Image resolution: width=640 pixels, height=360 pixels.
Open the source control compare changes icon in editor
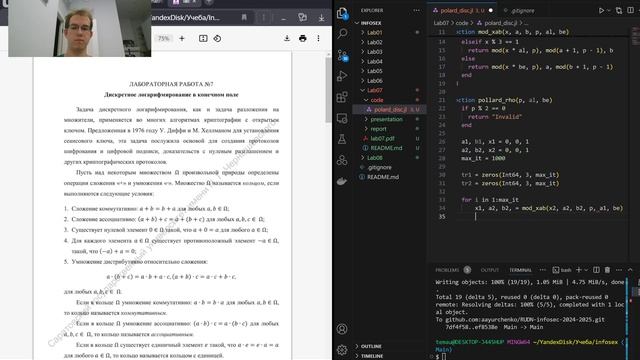619,11
